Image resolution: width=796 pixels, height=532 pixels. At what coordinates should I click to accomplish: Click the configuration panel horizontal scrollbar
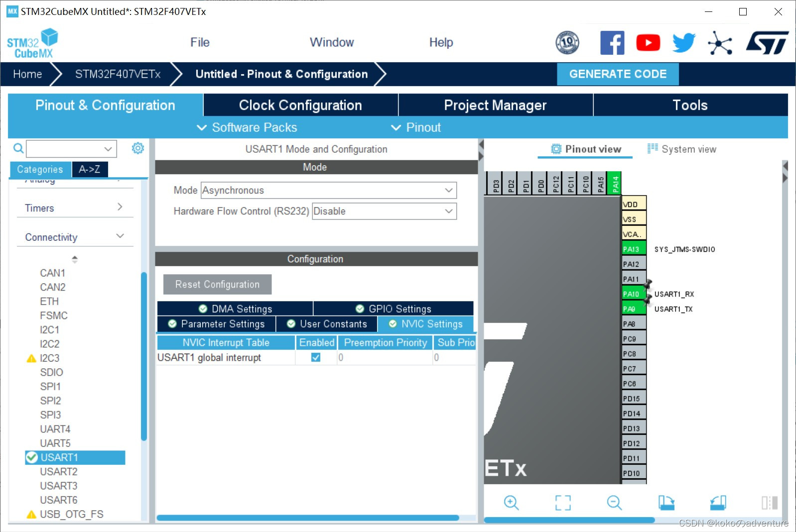(308, 518)
